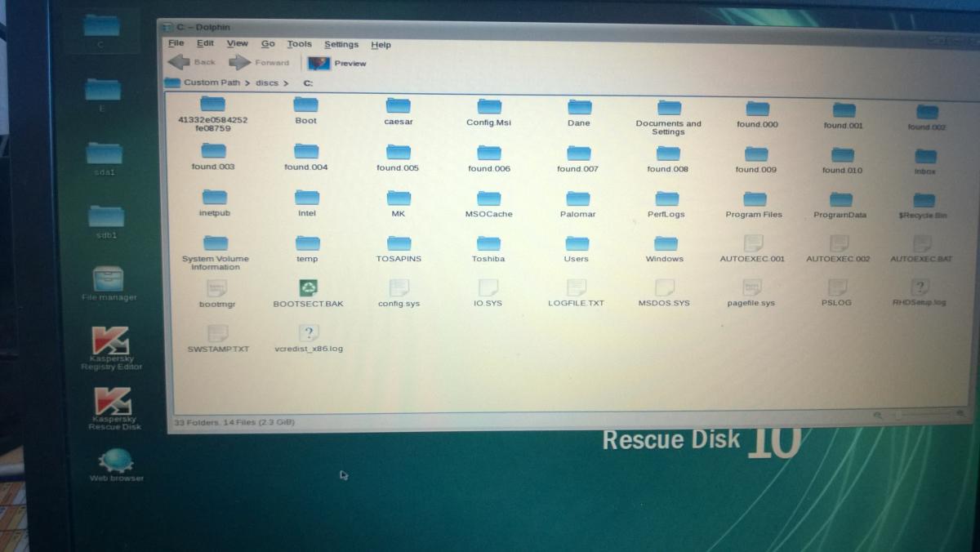This screenshot has height=552, width=980.
Task: Open the Help menu
Action: pyautogui.click(x=381, y=45)
